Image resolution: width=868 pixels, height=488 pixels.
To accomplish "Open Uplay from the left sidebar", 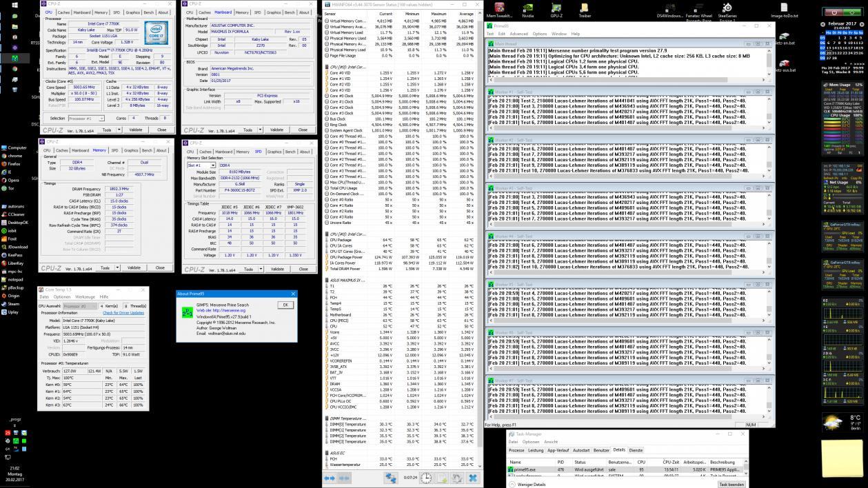I will [x=10, y=312].
